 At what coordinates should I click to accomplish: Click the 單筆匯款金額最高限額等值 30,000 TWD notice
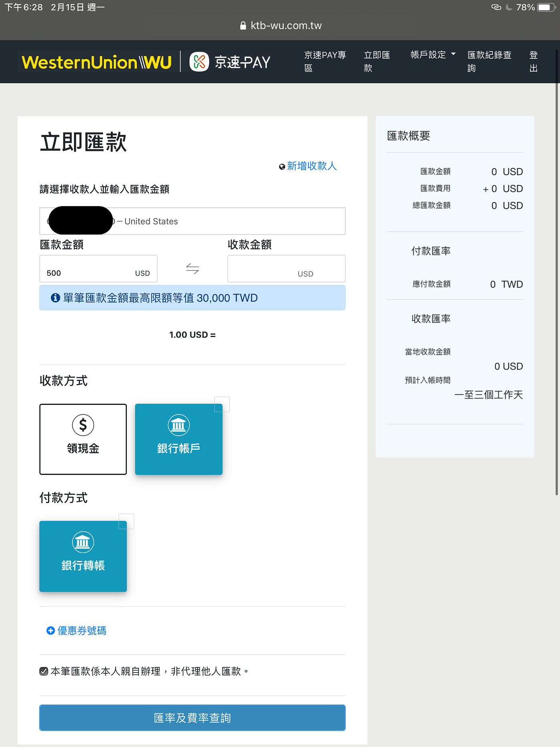(x=192, y=298)
